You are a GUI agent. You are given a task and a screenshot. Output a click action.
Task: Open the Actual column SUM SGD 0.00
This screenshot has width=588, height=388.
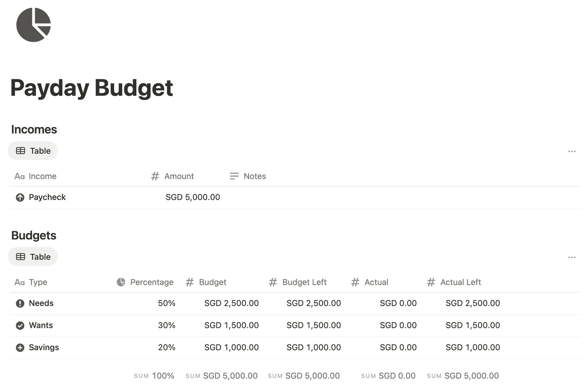[388, 376]
